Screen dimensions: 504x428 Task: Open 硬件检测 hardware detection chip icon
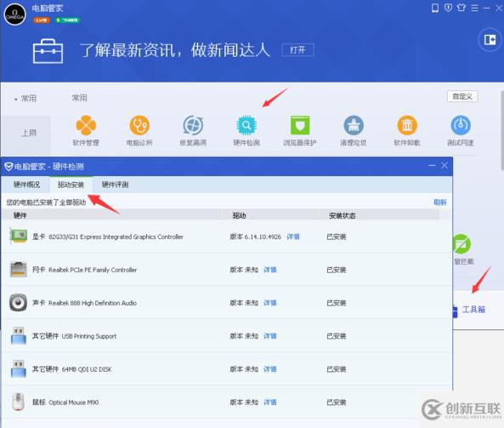click(x=246, y=125)
